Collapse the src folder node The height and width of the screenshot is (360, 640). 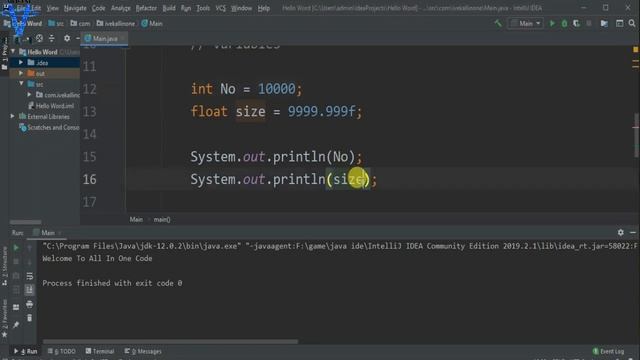[x=21, y=84]
